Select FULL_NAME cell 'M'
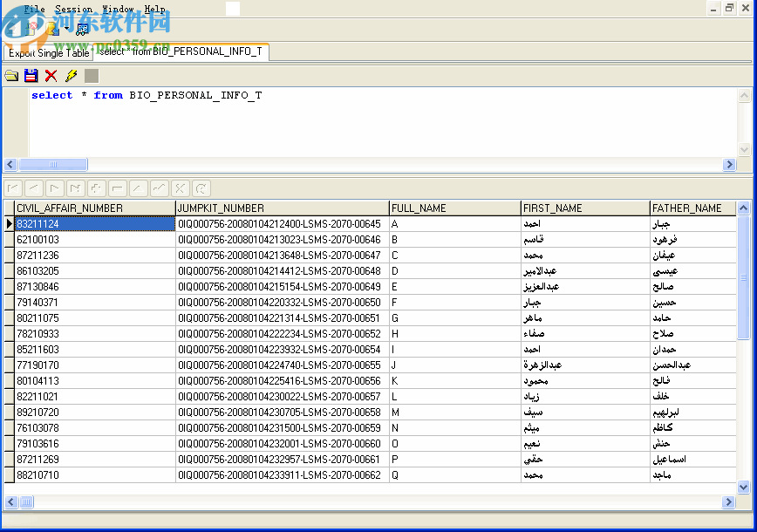757x532 pixels. (454, 412)
